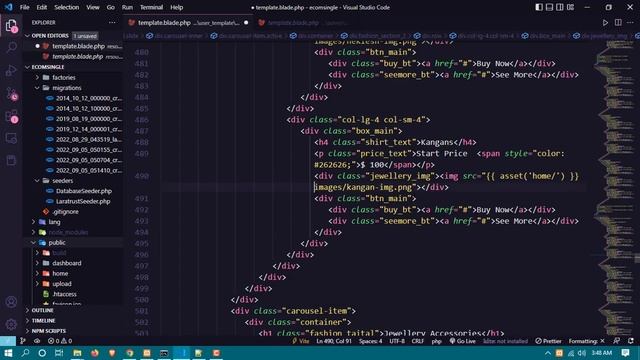The width and height of the screenshot is (640, 360).
Task: Open the Explorer more actions ellipsis
Action: click(x=112, y=22)
